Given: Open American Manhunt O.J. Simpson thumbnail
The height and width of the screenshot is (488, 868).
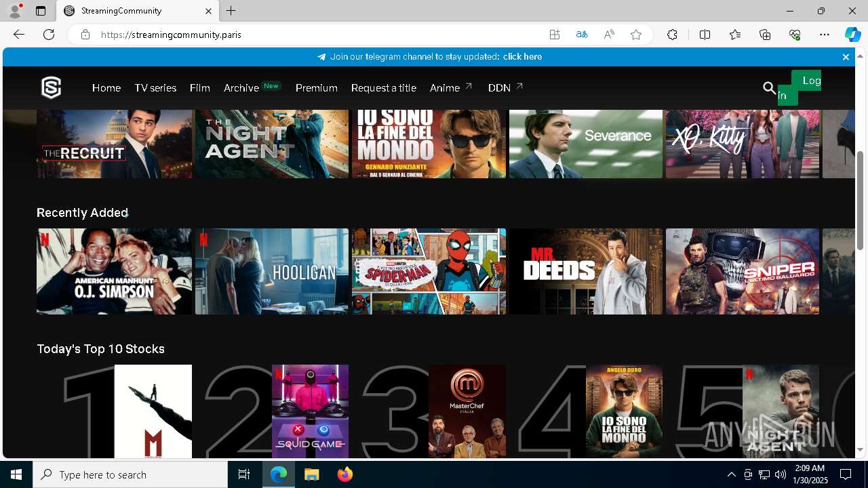Looking at the screenshot, I should click(x=115, y=271).
